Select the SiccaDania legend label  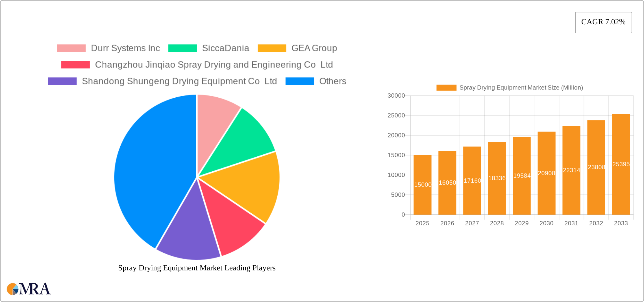pos(226,48)
